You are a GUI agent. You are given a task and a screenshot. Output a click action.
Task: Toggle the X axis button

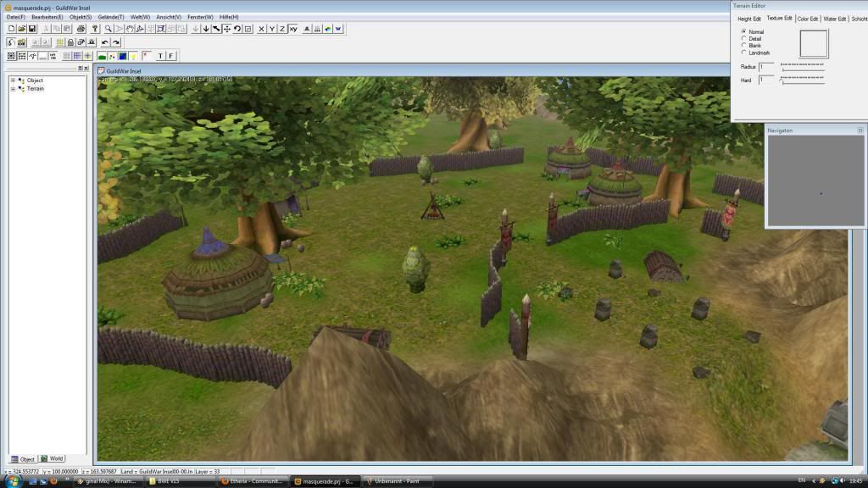click(261, 29)
